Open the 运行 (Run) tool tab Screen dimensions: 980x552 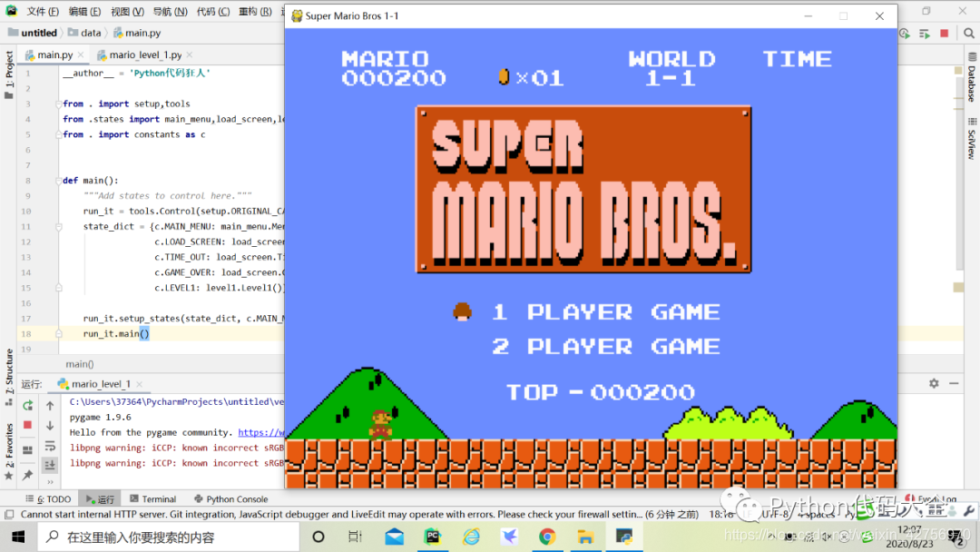(x=100, y=498)
